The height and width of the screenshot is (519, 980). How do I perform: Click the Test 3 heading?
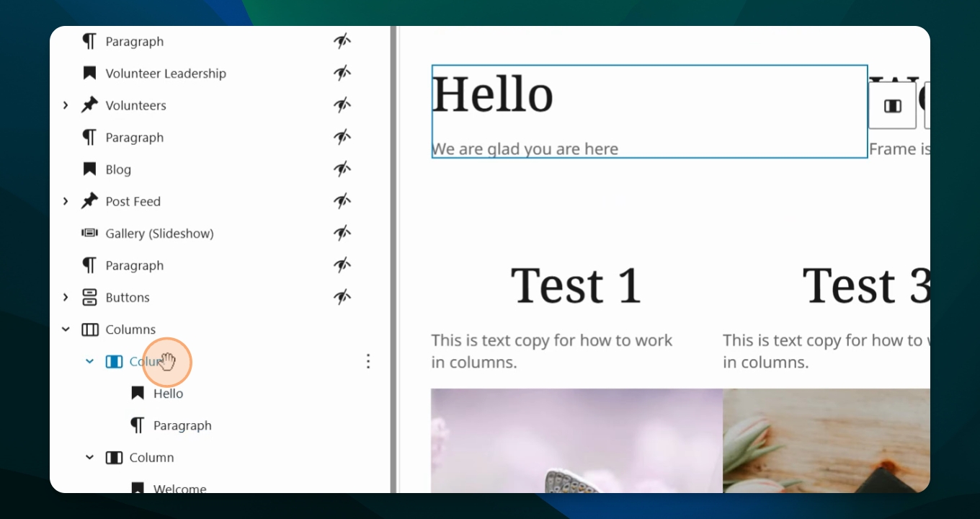866,285
